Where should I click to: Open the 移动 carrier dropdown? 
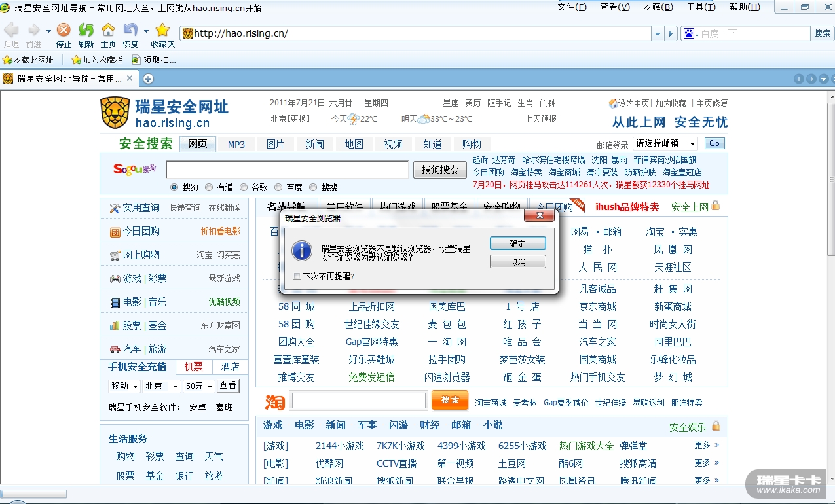tap(124, 386)
